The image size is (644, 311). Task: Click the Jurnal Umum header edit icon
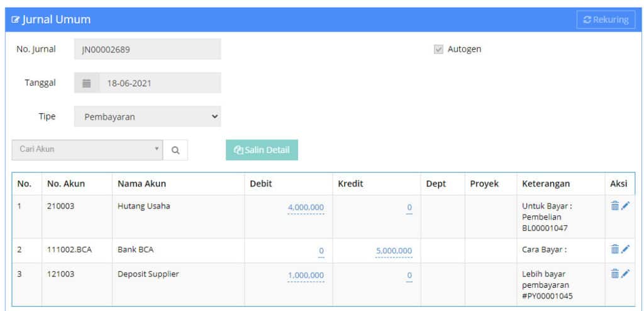15,20
